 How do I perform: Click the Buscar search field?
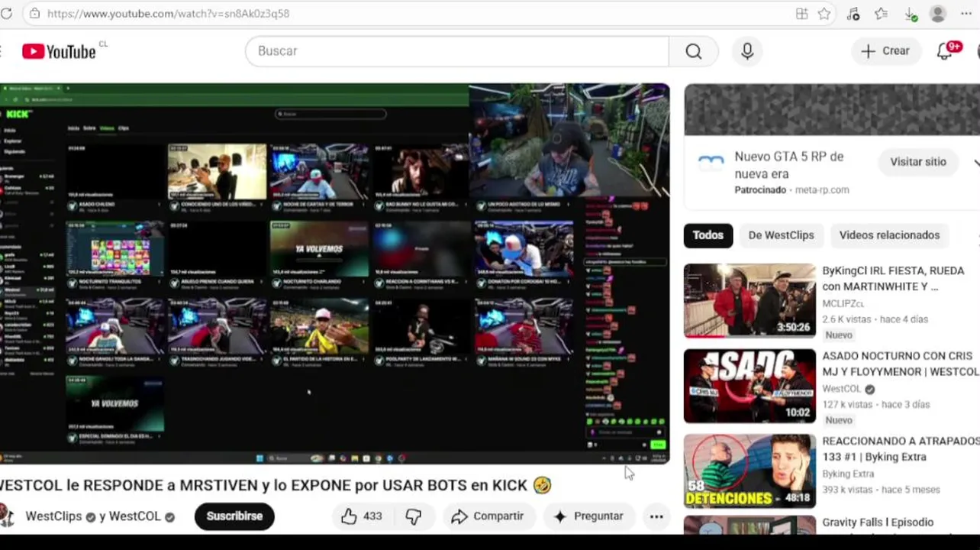pos(457,51)
